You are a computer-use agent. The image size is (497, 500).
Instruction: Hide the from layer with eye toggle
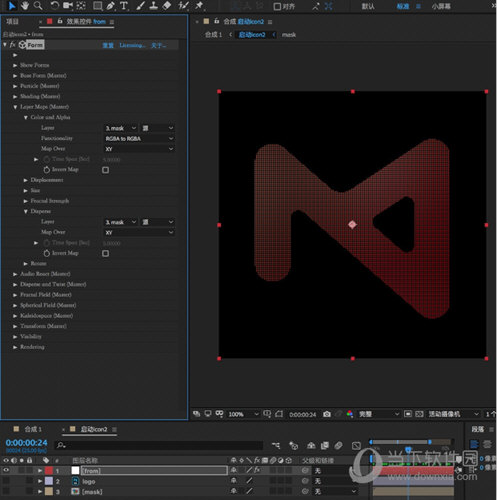coord(6,470)
